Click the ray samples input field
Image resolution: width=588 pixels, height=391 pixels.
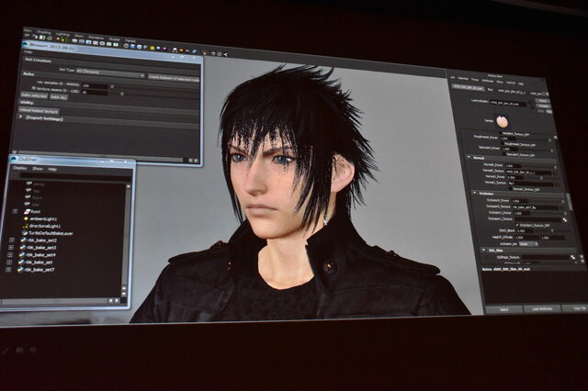coord(95,85)
